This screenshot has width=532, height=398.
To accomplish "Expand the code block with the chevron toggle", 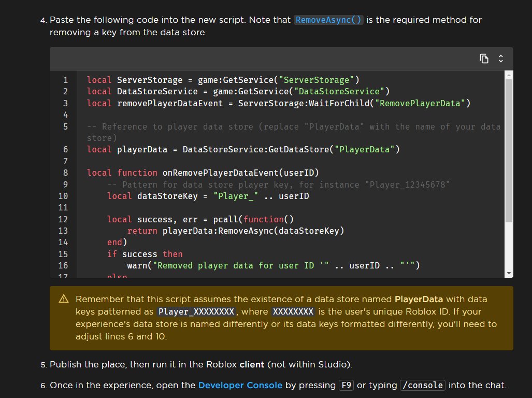I will click(501, 59).
